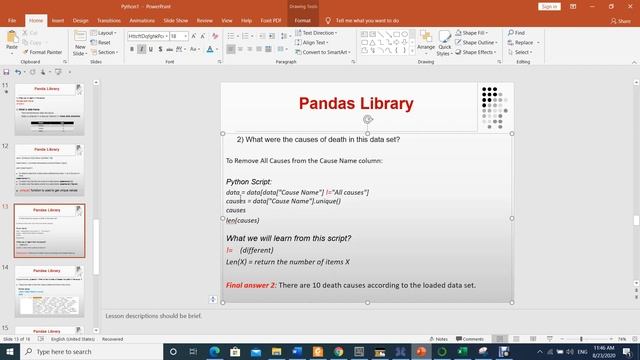The width and height of the screenshot is (640, 360).
Task: Open Microsoft Edge from the taskbar
Action: click(x=214, y=351)
